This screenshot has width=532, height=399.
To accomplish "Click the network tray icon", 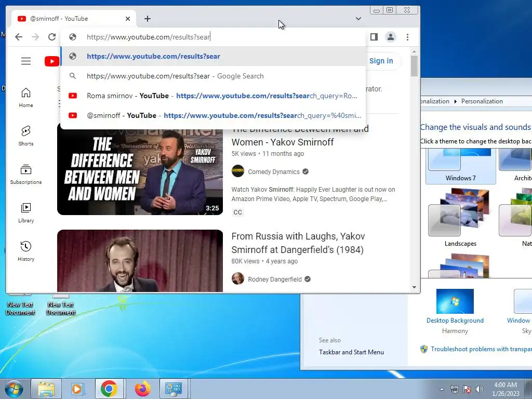I will pyautogui.click(x=454, y=389).
